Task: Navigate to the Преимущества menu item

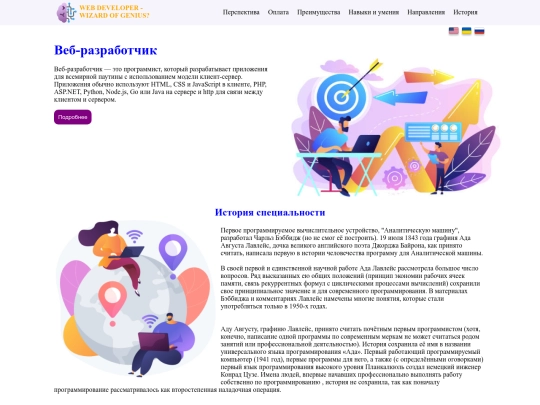Action: (319, 12)
